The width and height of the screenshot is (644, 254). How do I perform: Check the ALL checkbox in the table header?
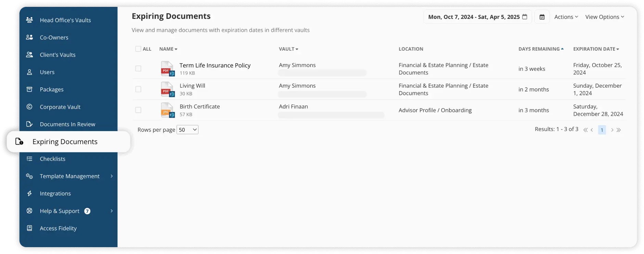click(138, 49)
